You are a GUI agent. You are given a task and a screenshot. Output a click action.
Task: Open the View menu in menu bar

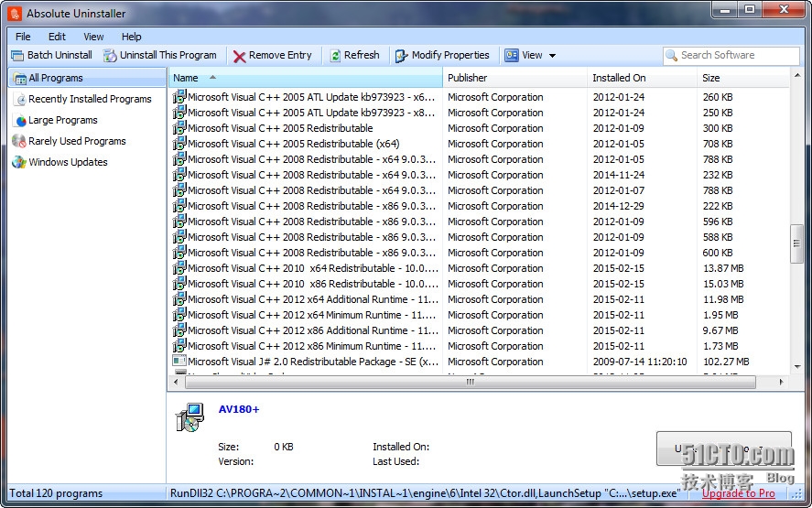point(93,37)
